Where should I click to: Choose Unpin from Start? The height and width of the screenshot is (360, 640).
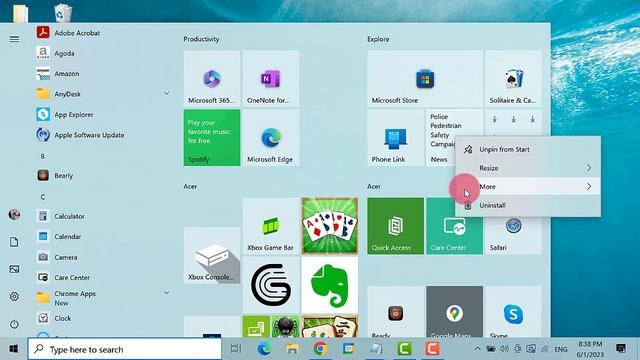point(528,149)
